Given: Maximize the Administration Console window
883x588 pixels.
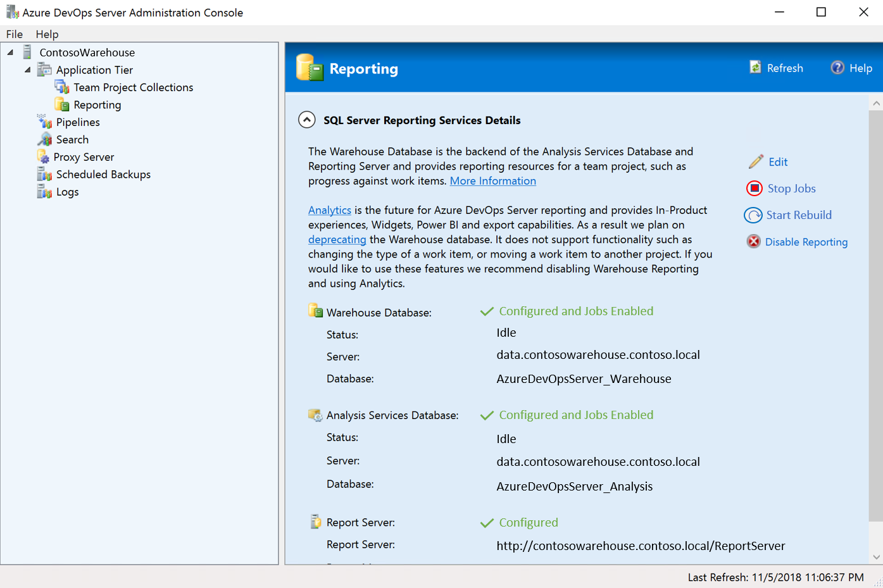Looking at the screenshot, I should pos(821,12).
